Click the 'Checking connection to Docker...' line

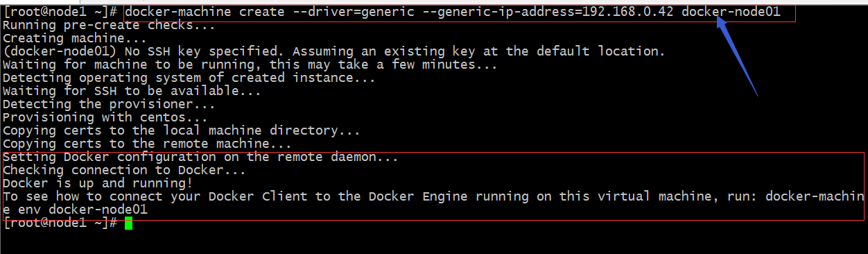click(125, 170)
